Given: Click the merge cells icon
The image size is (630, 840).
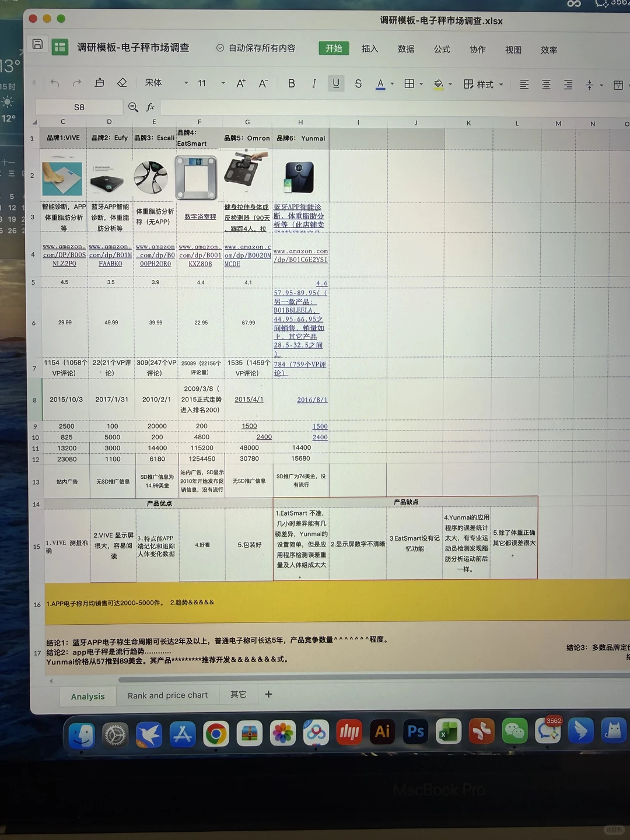Looking at the screenshot, I should click(x=618, y=85).
